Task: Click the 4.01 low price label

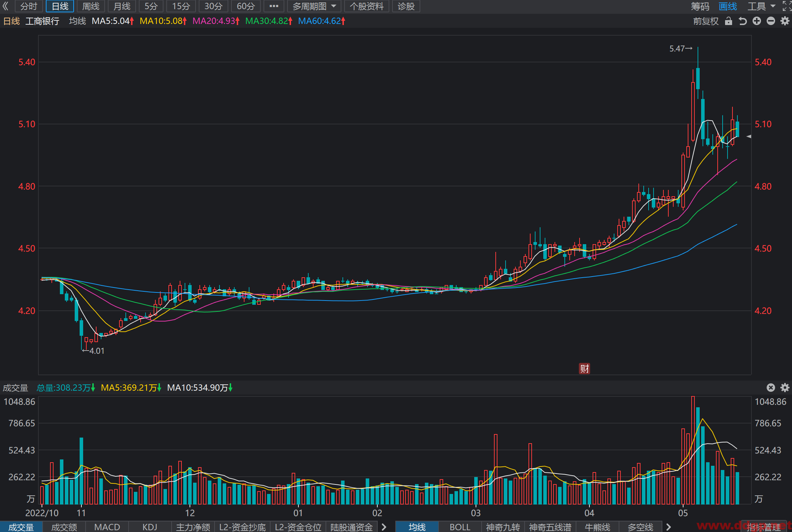Action: [93, 351]
